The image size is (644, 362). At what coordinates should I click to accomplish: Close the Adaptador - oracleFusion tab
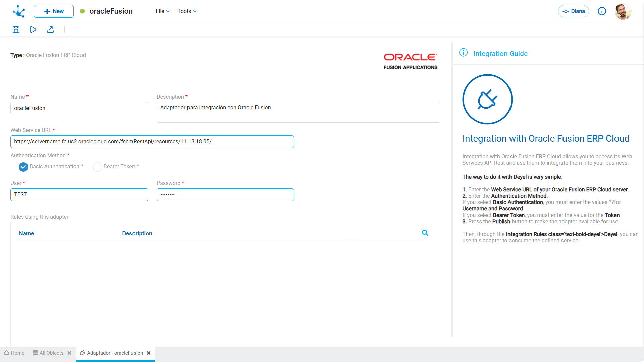click(149, 353)
